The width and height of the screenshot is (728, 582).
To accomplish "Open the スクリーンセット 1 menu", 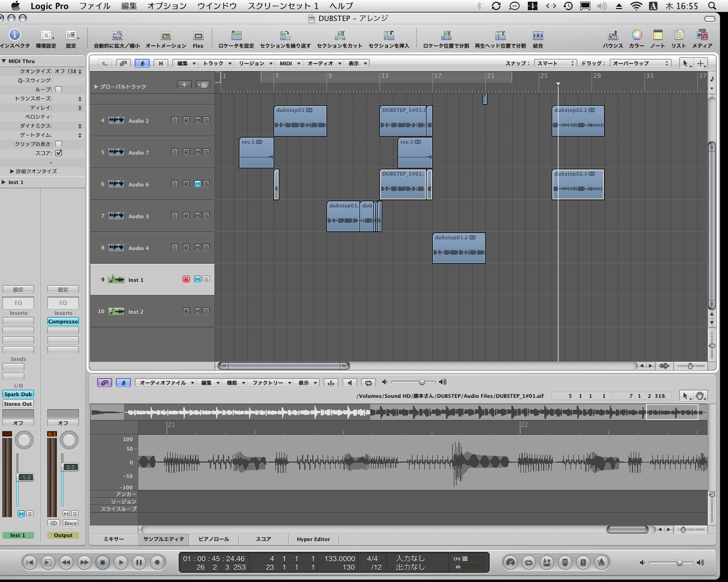I will pyautogui.click(x=283, y=6).
